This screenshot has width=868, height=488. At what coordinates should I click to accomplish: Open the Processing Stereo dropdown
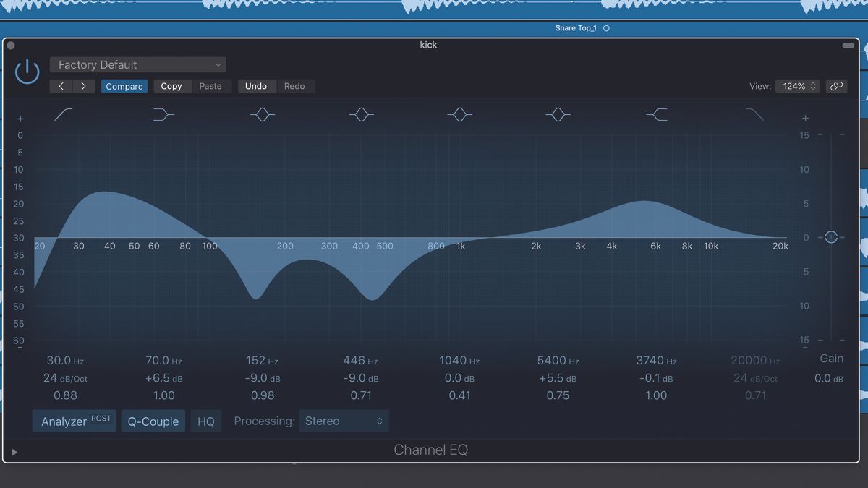pyautogui.click(x=344, y=421)
